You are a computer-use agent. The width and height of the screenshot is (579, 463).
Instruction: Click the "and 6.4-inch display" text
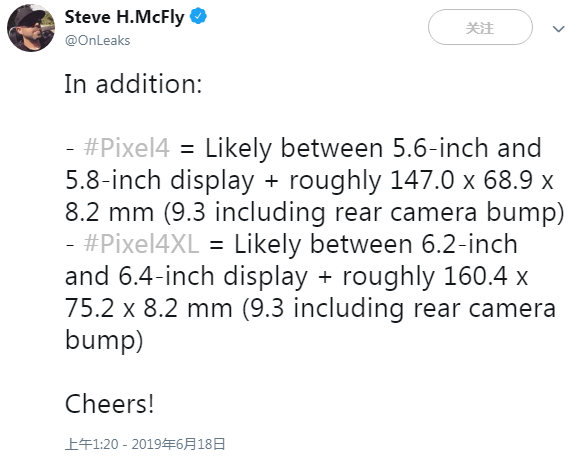click(x=186, y=277)
